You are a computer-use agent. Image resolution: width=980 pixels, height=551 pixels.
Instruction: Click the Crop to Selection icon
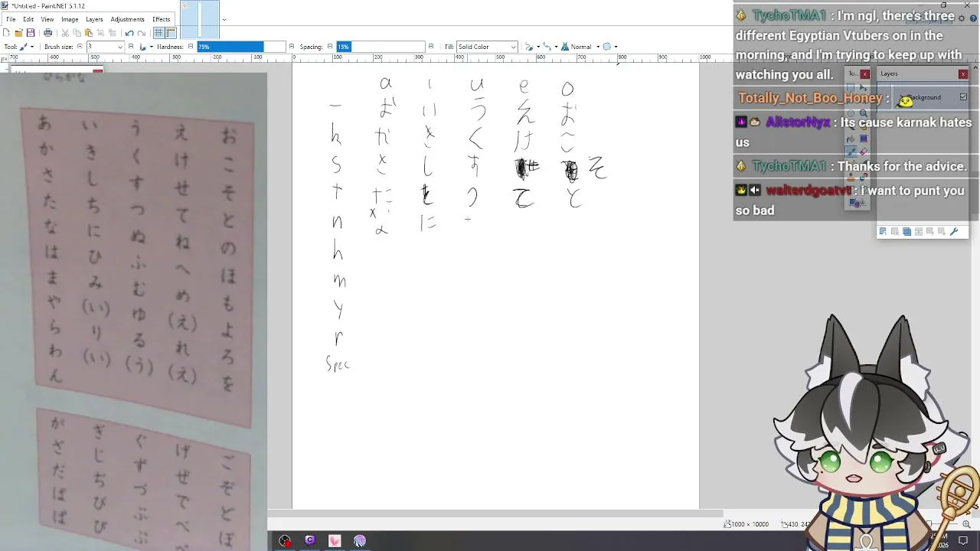coord(100,33)
